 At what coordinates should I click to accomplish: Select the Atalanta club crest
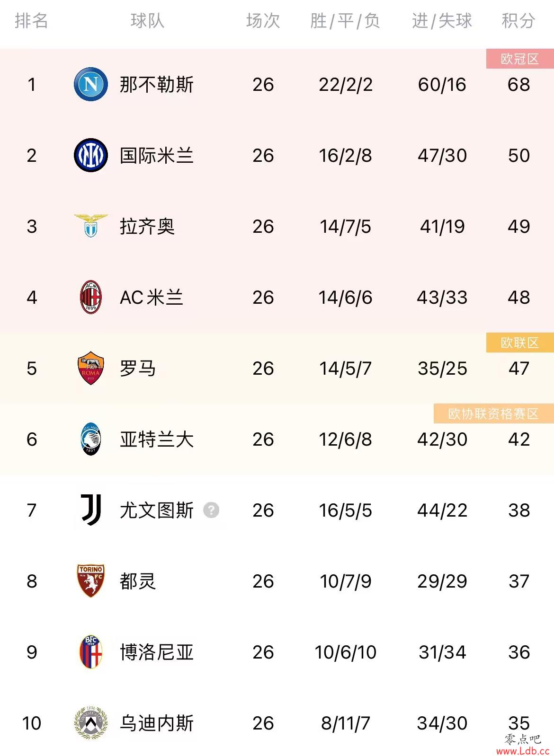(90, 439)
